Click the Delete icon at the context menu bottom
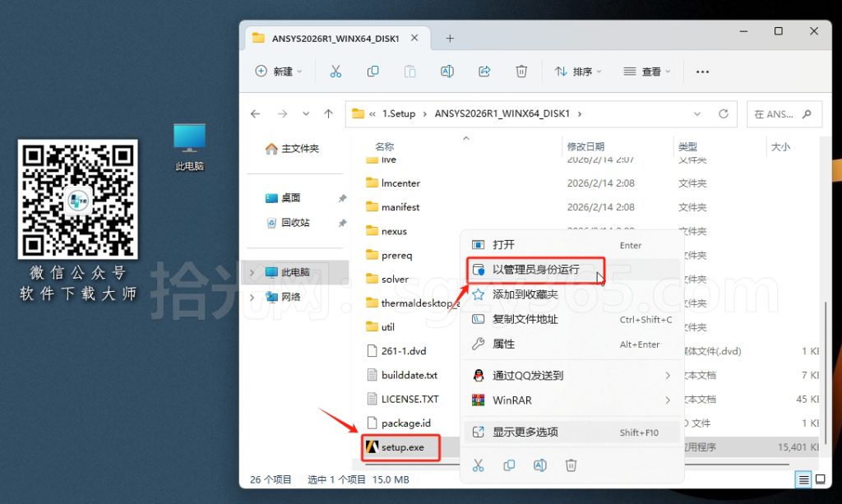This screenshot has height=504, width=842. pos(571,465)
